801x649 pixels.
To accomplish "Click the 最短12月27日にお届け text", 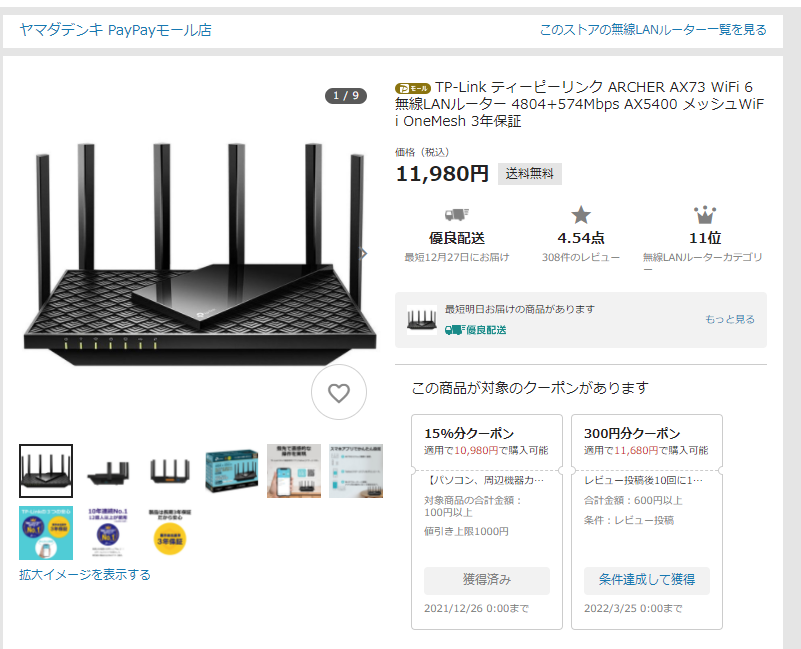I will pos(457,257).
